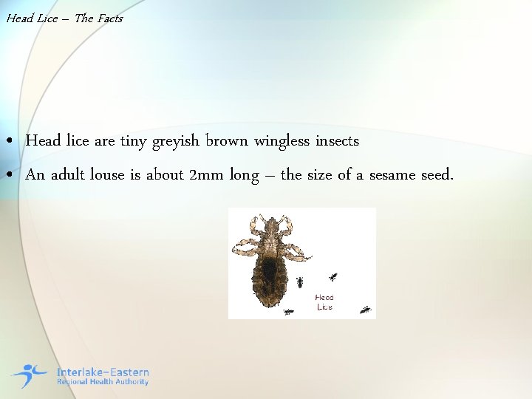Click the 'Interlake-Eastern' logo text

(x=103, y=372)
